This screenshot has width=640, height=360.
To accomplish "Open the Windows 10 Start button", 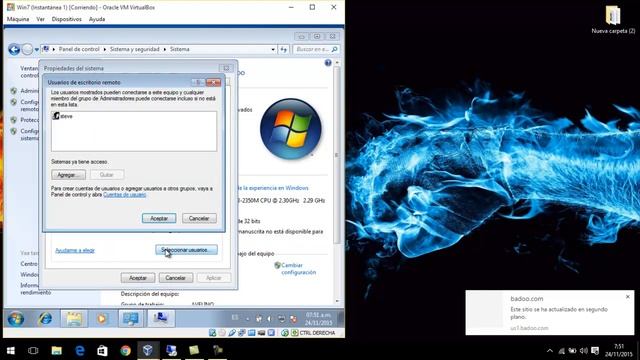I will [11, 350].
